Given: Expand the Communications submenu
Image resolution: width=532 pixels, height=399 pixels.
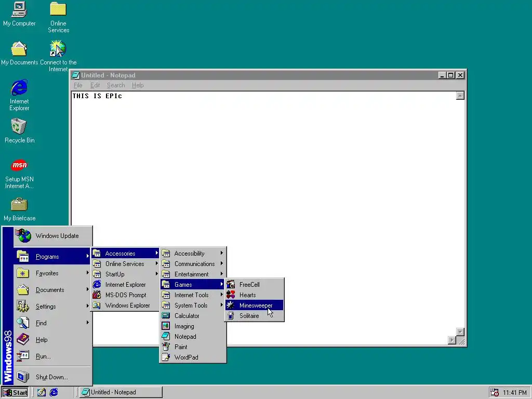Looking at the screenshot, I should pyautogui.click(x=193, y=263).
